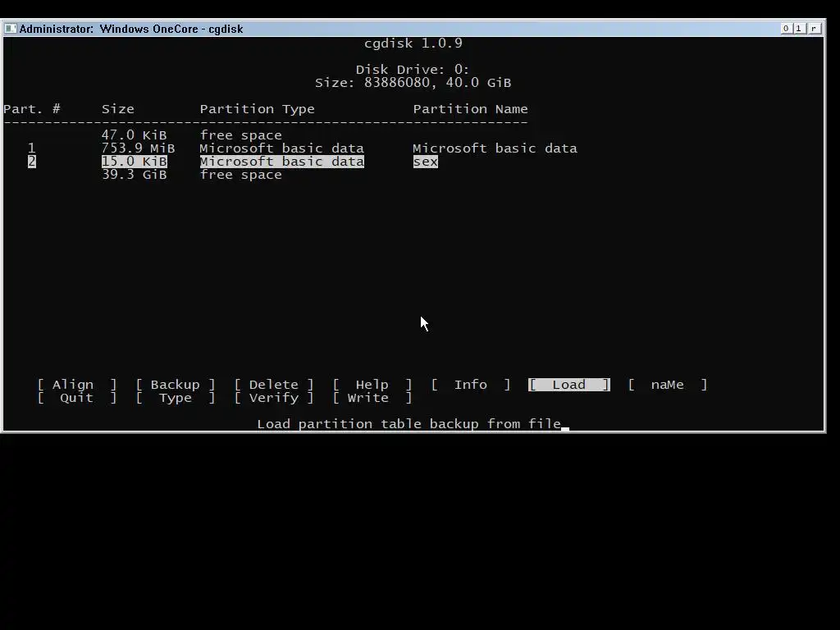Click the Part. # column header
Screen dimensions: 840x630
(32, 109)
